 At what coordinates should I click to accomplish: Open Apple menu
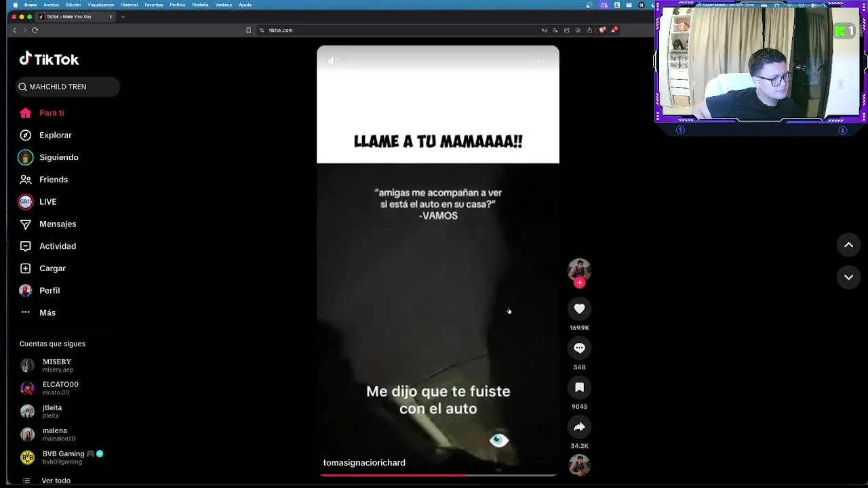click(15, 5)
